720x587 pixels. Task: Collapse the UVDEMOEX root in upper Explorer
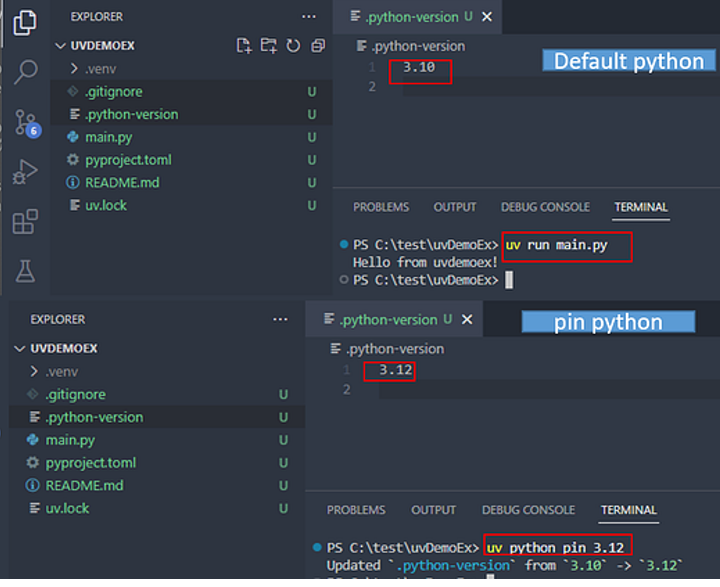pyautogui.click(x=60, y=46)
